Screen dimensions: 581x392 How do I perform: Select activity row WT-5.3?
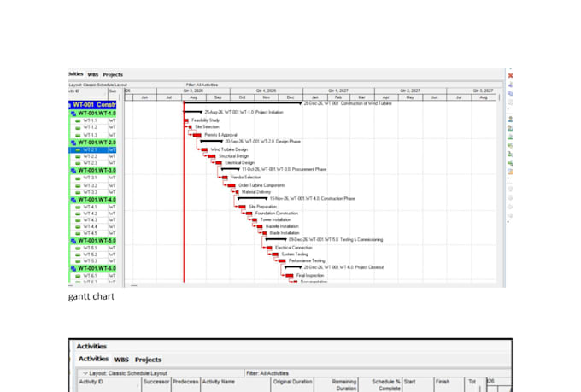tap(93, 261)
